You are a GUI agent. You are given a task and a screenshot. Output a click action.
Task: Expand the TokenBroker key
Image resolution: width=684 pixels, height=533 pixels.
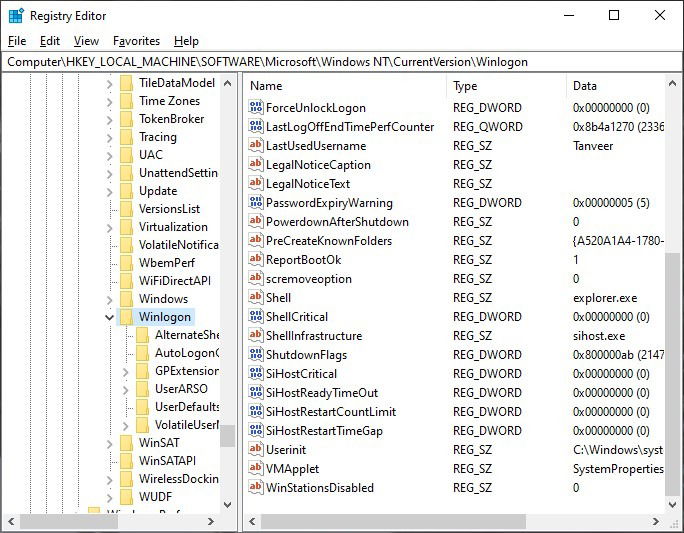coord(109,120)
